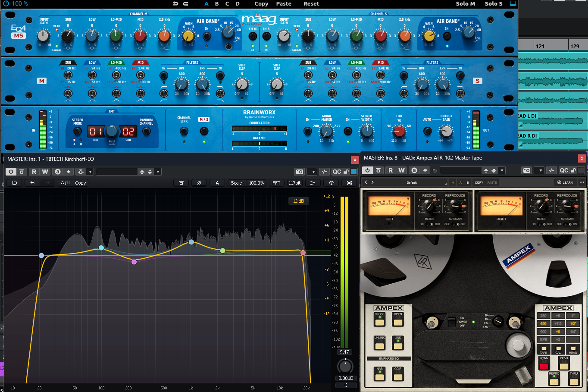Select Solo M in the Maag top bar

(465, 4)
